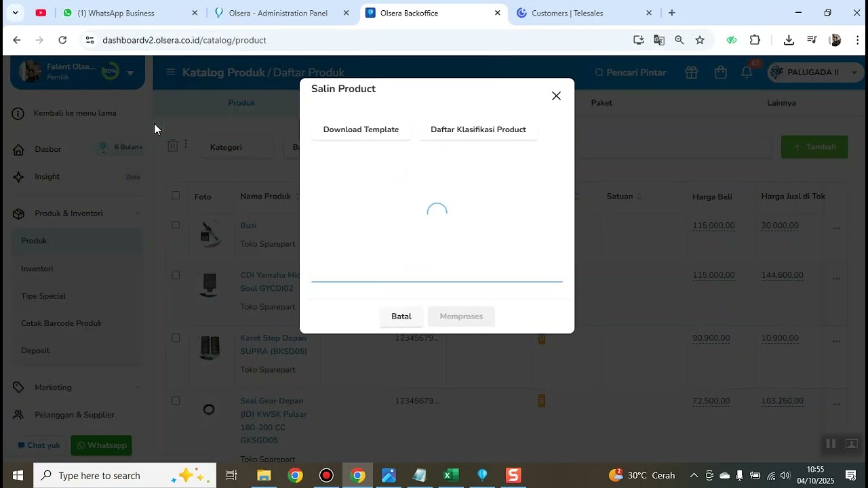
Task: Click the taskbar search box
Action: (x=125, y=475)
